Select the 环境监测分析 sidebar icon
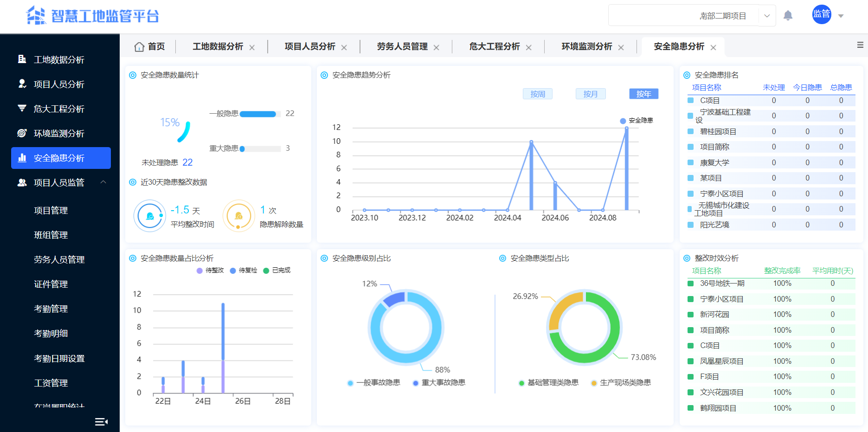 [21, 133]
